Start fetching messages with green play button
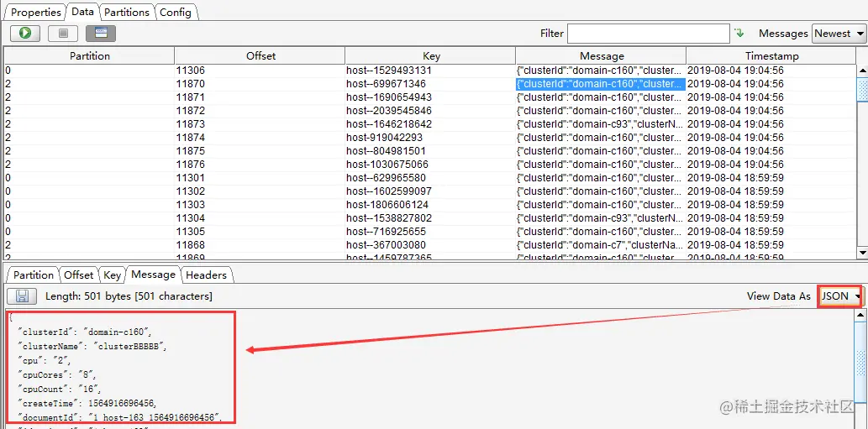This screenshot has width=868, height=429. (25, 34)
